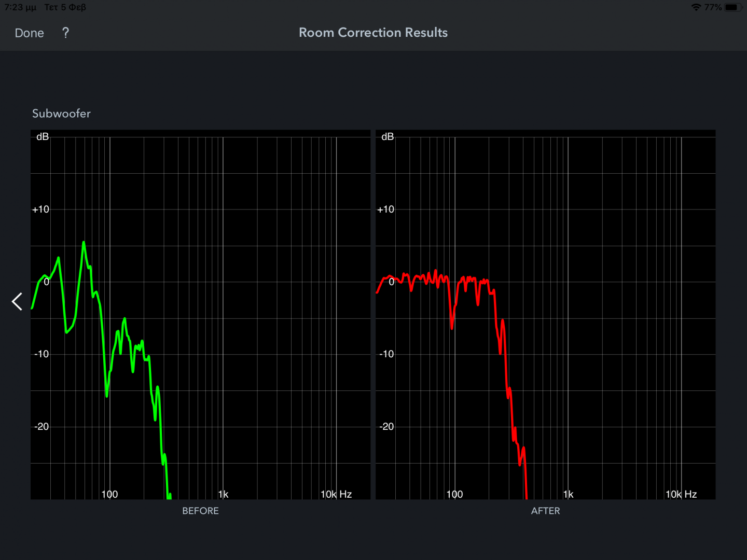Tap the Wi-Fi icon in status bar
747x560 pixels.
(x=696, y=7)
